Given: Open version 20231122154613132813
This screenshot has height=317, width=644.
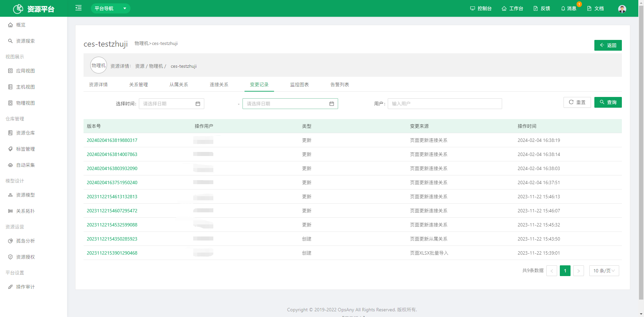Looking at the screenshot, I should tap(112, 197).
